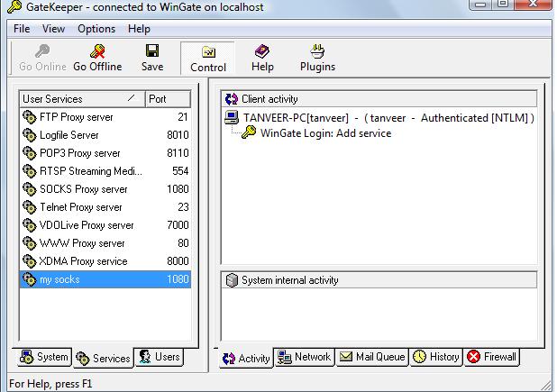Select the Telnet Proxy server row text
Viewport: 557px width, 392px height.
(81, 207)
